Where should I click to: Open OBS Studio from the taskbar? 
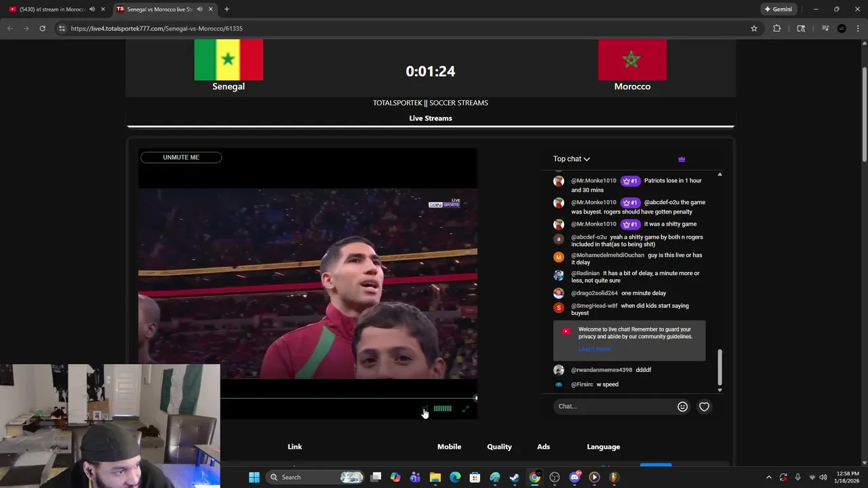pos(555,477)
